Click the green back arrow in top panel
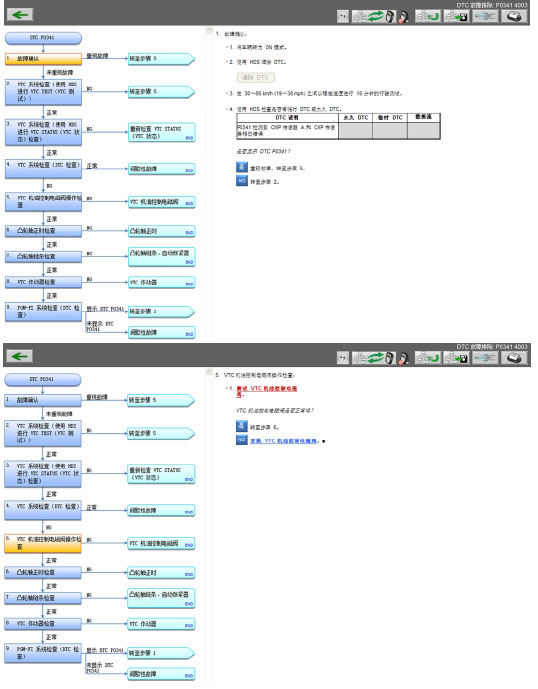This screenshot has width=538, height=689. (20, 15)
